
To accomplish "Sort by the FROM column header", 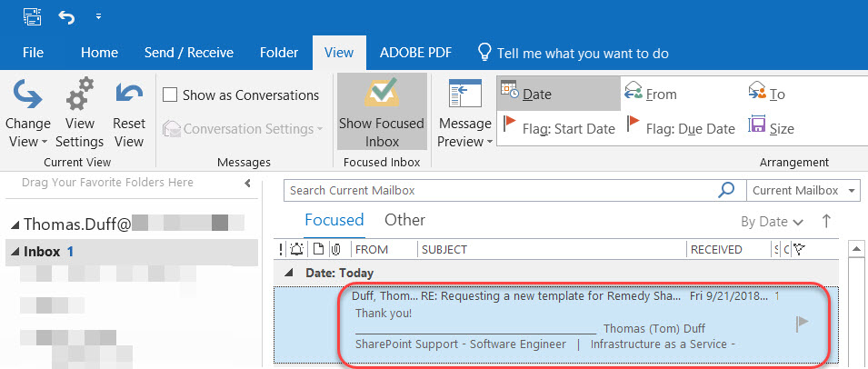I will (x=383, y=250).
